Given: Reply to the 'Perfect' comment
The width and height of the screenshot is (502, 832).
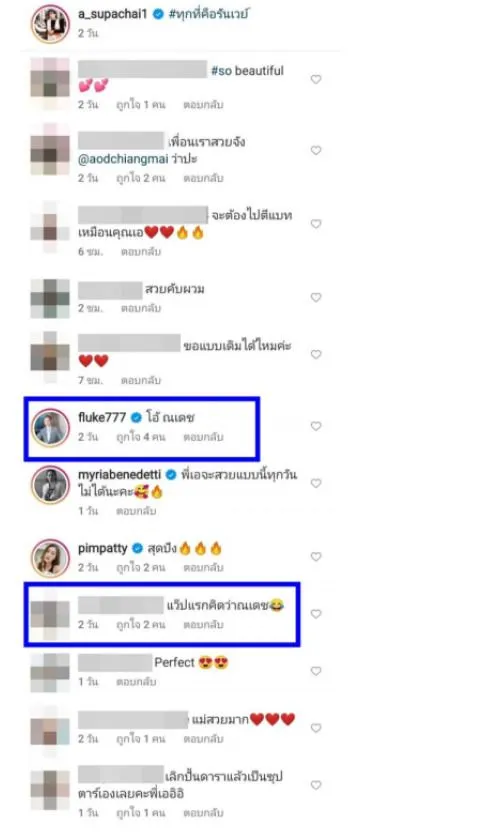Looking at the screenshot, I should tap(136, 682).
